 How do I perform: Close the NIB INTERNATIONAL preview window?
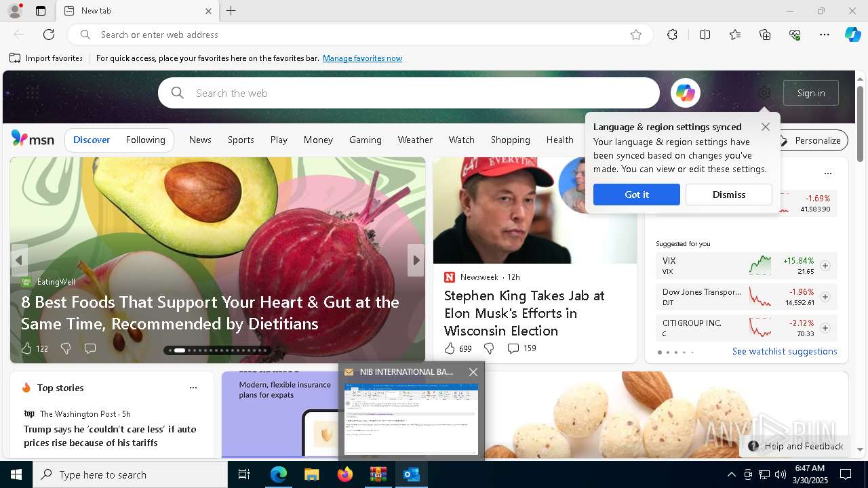pos(473,371)
